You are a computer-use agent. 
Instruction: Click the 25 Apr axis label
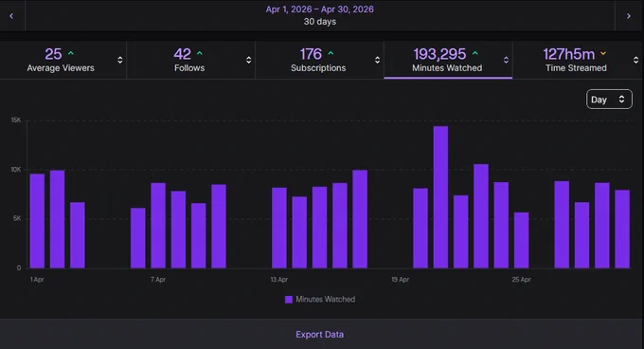click(521, 280)
